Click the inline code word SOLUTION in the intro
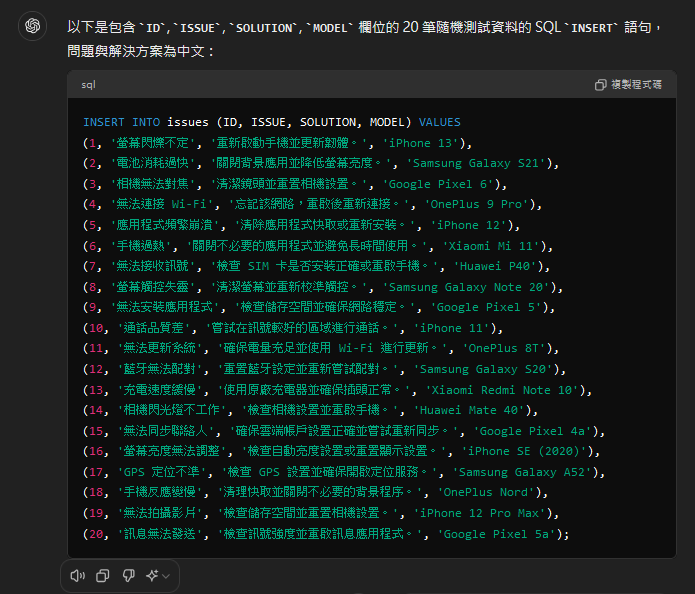 coord(264,28)
